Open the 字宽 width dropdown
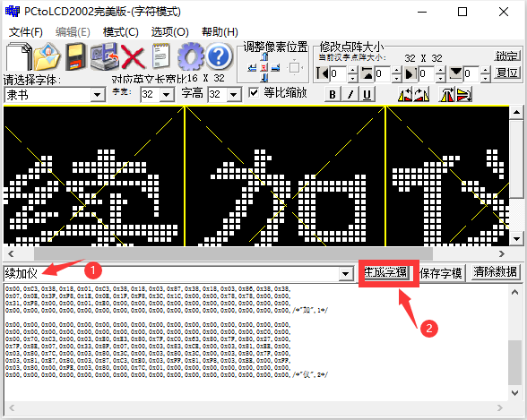The height and width of the screenshot is (420, 527). pos(166,95)
